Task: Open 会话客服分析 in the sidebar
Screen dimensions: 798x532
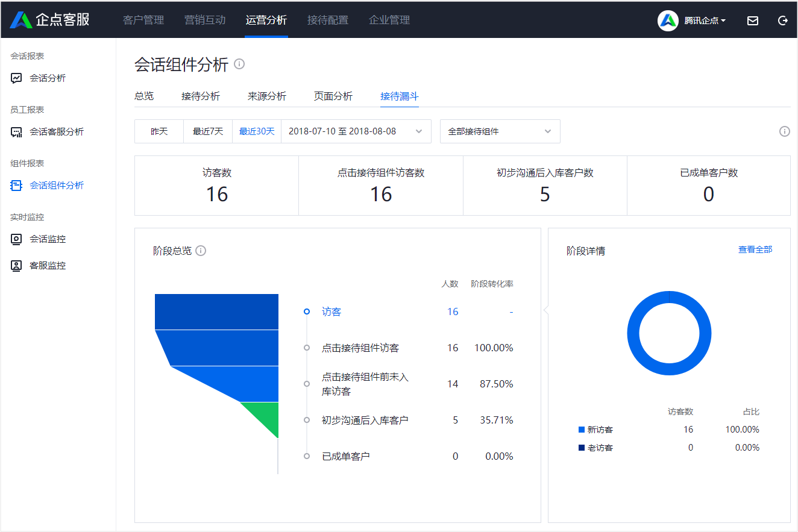Action: tap(58, 132)
